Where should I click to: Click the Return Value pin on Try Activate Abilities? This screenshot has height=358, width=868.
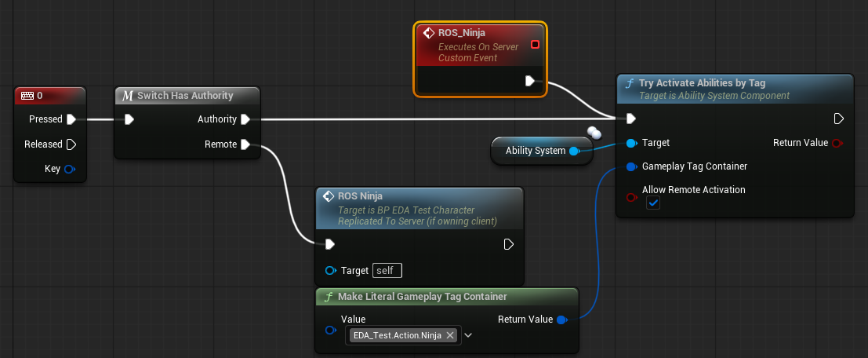[x=838, y=143]
